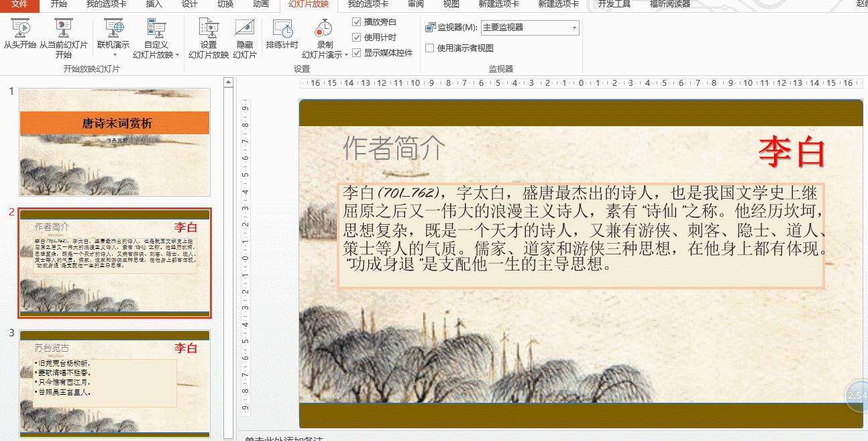Screen dimensions: 868x441
Task: Expand the 联机演示 dropdown arrow
Action: (x=114, y=55)
